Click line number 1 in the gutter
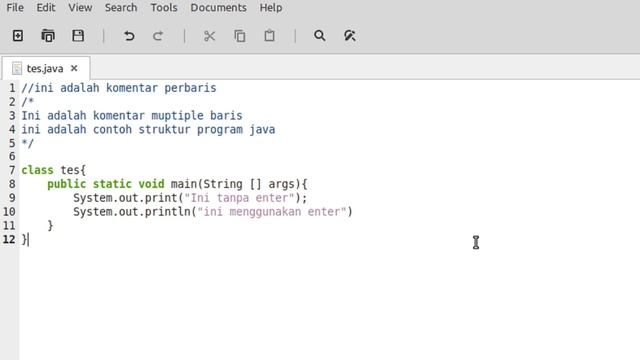 (x=12, y=88)
